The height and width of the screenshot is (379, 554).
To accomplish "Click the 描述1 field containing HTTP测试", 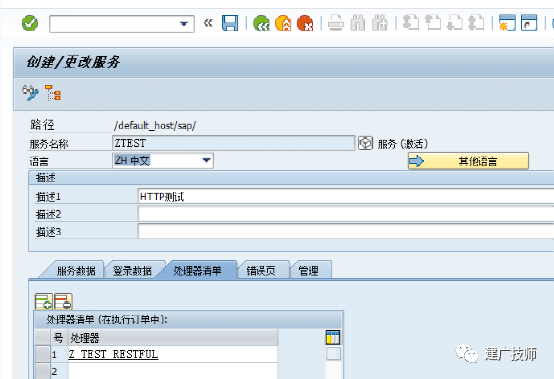I will 346,196.
